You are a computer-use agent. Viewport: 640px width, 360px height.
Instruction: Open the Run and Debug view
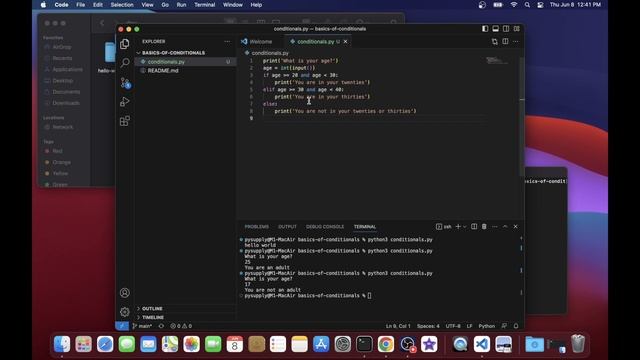pyautogui.click(x=125, y=102)
